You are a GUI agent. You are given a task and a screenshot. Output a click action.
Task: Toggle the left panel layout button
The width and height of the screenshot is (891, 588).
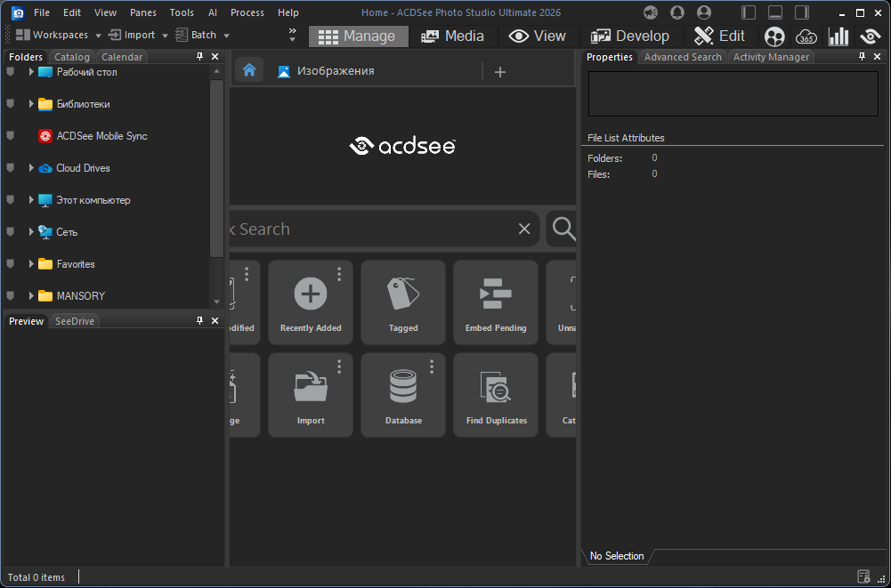pyautogui.click(x=749, y=12)
